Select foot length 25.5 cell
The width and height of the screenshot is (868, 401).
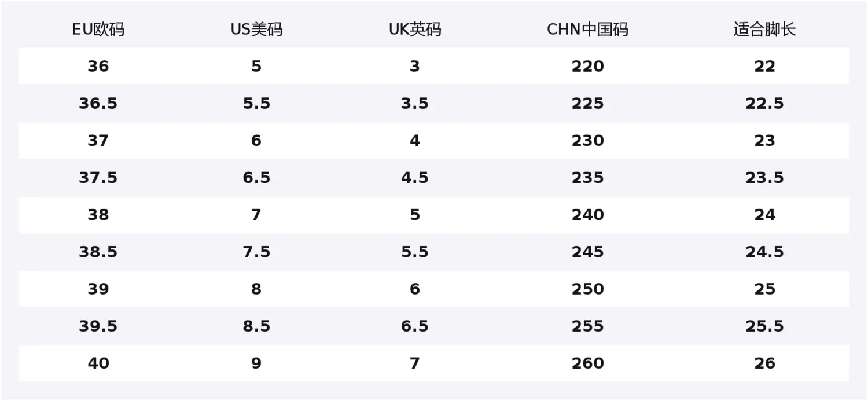(x=764, y=326)
